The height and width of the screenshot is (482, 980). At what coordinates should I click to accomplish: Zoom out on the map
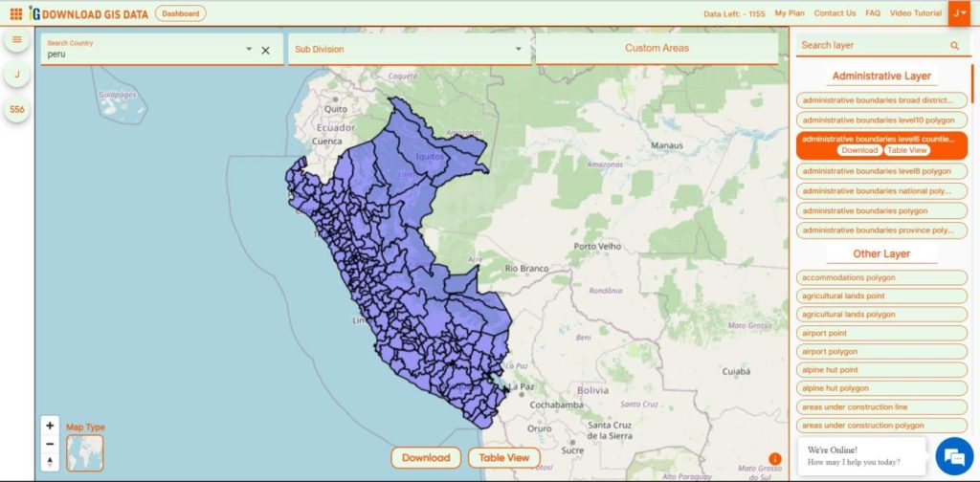pyautogui.click(x=50, y=444)
